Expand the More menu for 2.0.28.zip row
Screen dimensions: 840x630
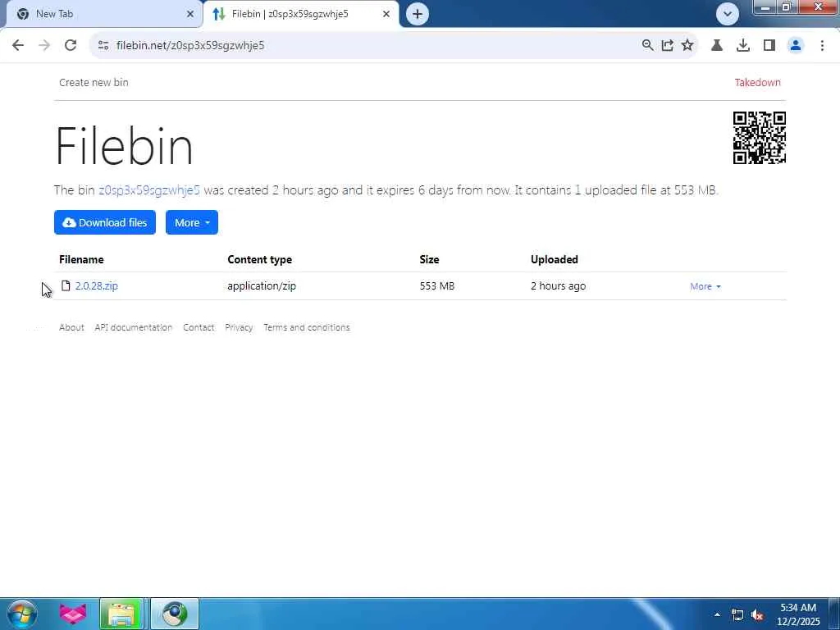point(705,286)
